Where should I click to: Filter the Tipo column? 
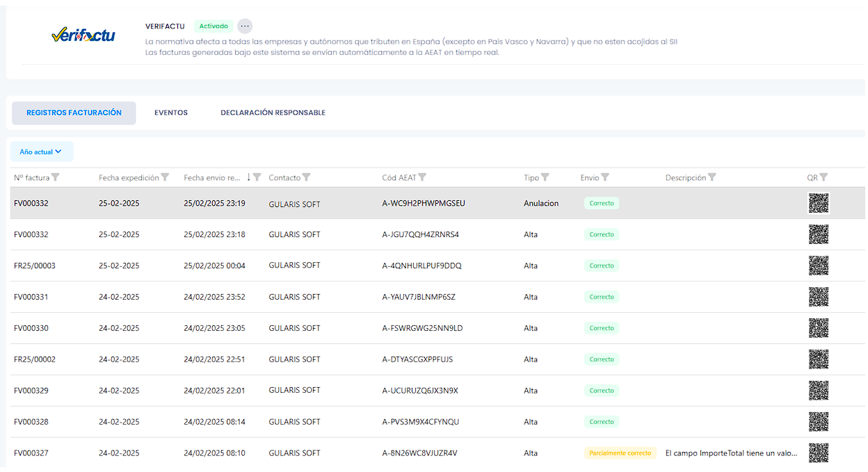click(x=545, y=177)
